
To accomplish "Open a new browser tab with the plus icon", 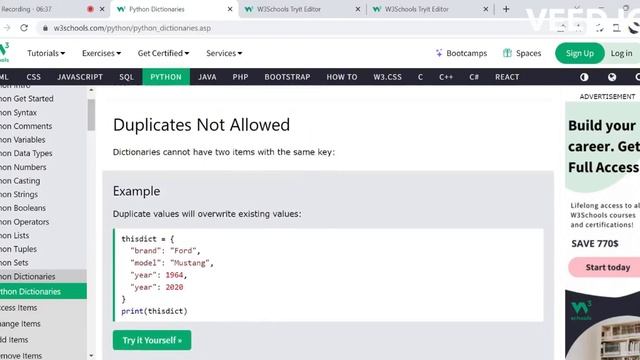I will click(506, 9).
